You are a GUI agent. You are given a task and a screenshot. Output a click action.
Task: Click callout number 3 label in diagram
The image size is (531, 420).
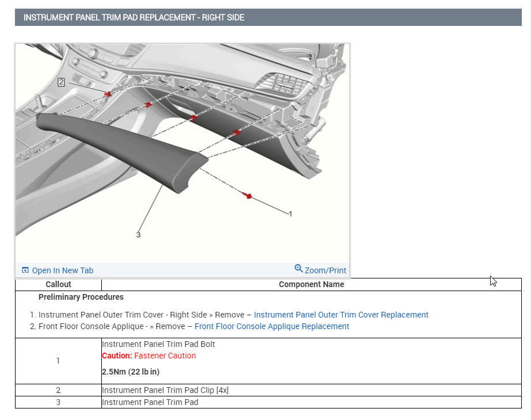coord(138,234)
